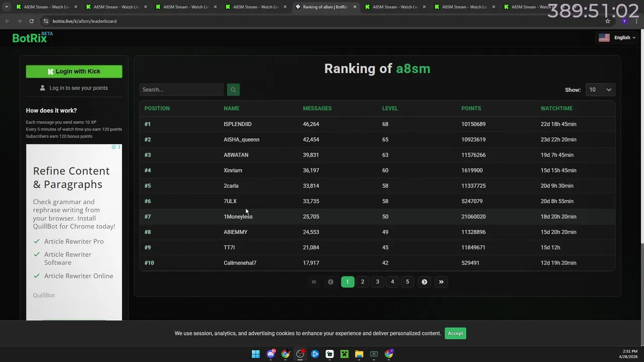Viewport: 644px width, 362px height.
Task: Click the first page double-arrow
Action: (x=314, y=282)
